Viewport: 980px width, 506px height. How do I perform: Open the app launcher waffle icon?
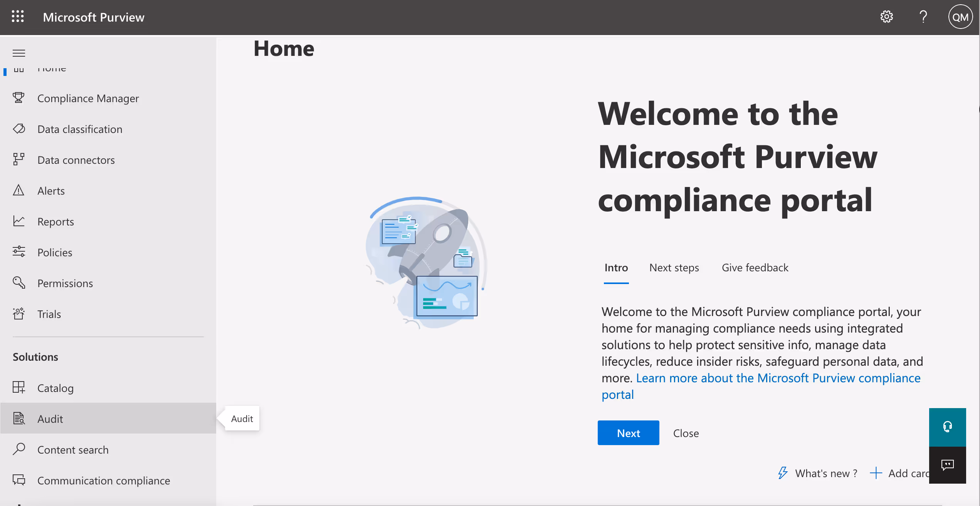pyautogui.click(x=18, y=17)
